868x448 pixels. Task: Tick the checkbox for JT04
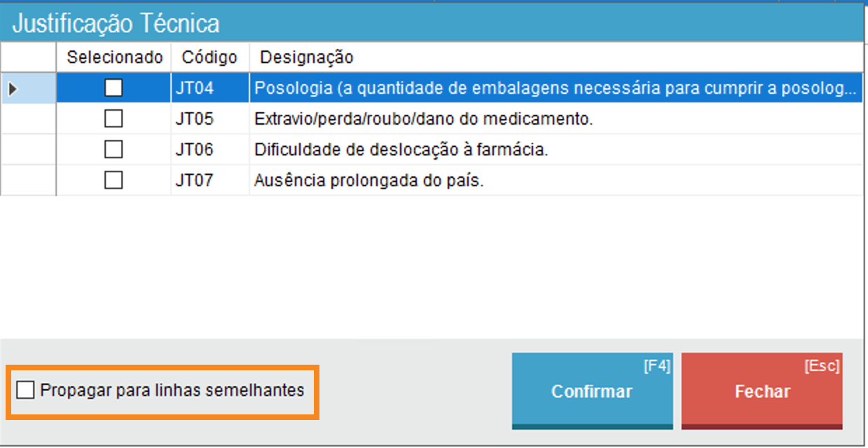113,88
